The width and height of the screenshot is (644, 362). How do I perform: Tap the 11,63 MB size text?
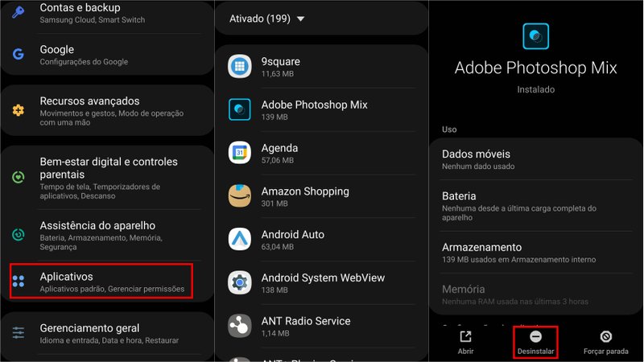click(277, 74)
